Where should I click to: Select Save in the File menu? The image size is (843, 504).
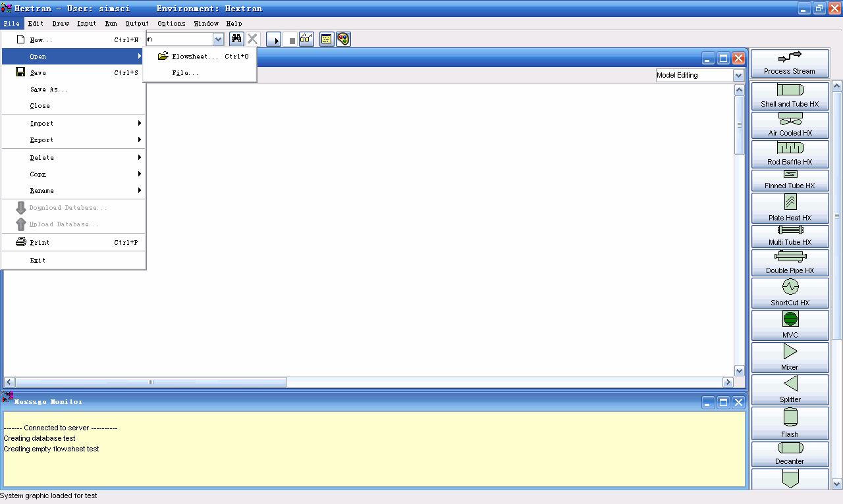pos(74,73)
